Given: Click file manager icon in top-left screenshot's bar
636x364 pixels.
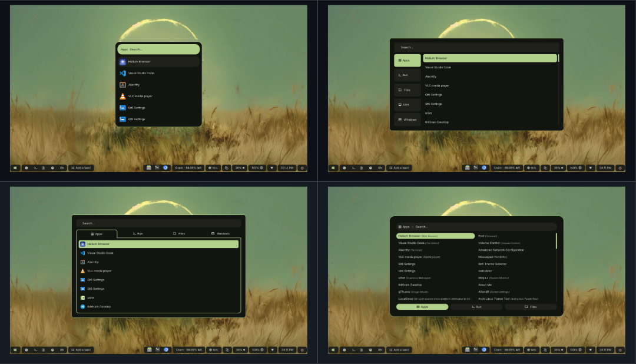Looking at the screenshot, I should point(149,167).
